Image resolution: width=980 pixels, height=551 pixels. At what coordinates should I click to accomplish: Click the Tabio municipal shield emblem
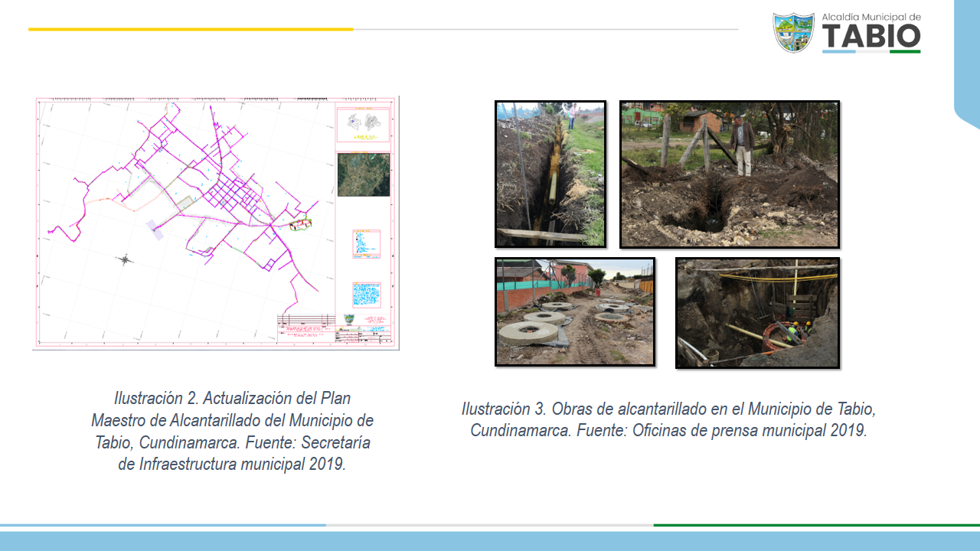pos(793,32)
